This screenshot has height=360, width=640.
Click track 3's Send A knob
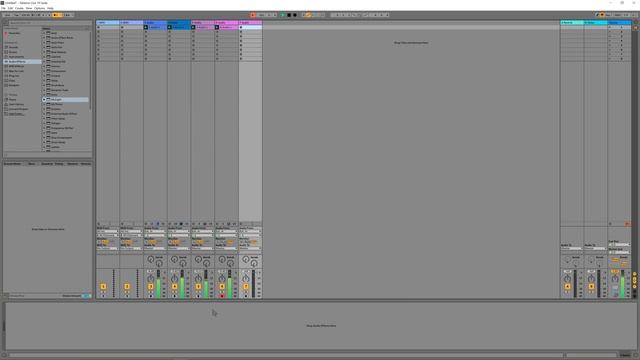click(x=151, y=259)
